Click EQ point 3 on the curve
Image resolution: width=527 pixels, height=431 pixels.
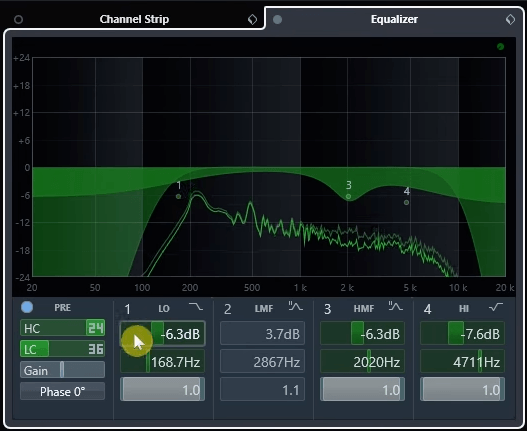(349, 196)
